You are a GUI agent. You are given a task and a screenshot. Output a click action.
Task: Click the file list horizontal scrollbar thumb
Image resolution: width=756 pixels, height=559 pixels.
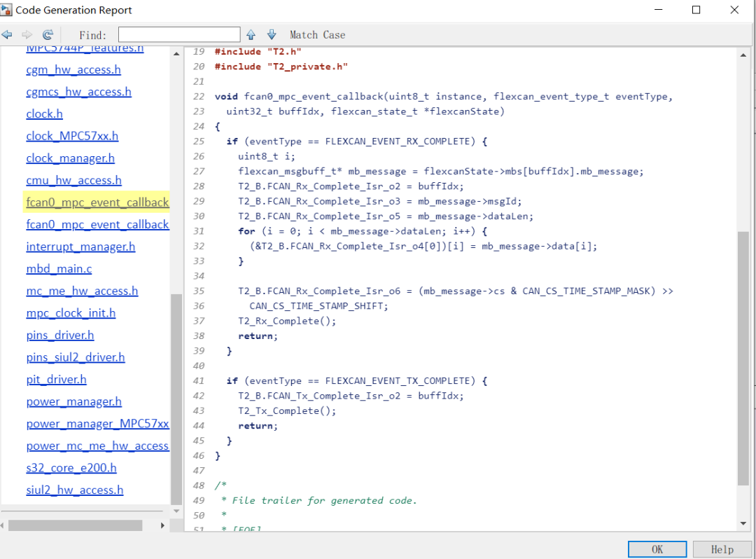click(x=75, y=525)
